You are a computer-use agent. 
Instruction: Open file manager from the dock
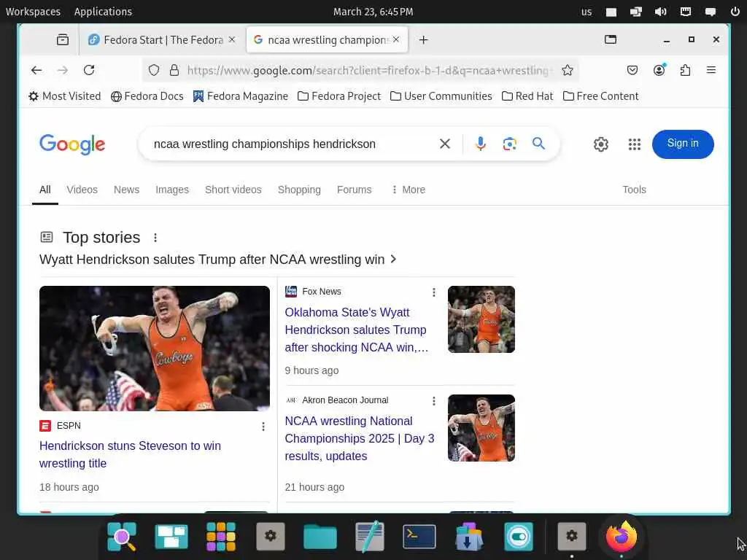pyautogui.click(x=320, y=537)
